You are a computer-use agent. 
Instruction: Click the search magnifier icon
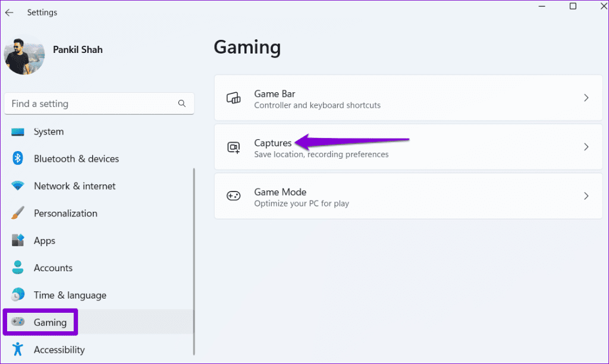click(182, 103)
